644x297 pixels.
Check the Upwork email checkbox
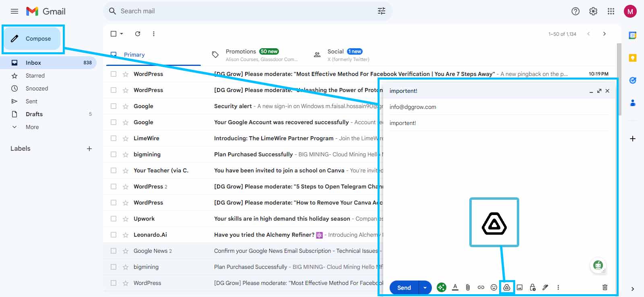[114, 219]
